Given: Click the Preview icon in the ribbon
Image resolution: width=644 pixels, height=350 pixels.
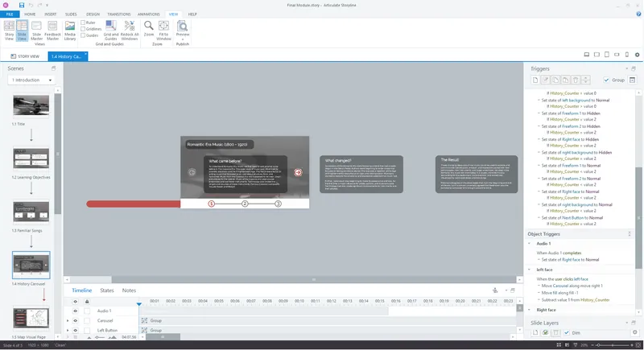Looking at the screenshot, I should [183, 27].
